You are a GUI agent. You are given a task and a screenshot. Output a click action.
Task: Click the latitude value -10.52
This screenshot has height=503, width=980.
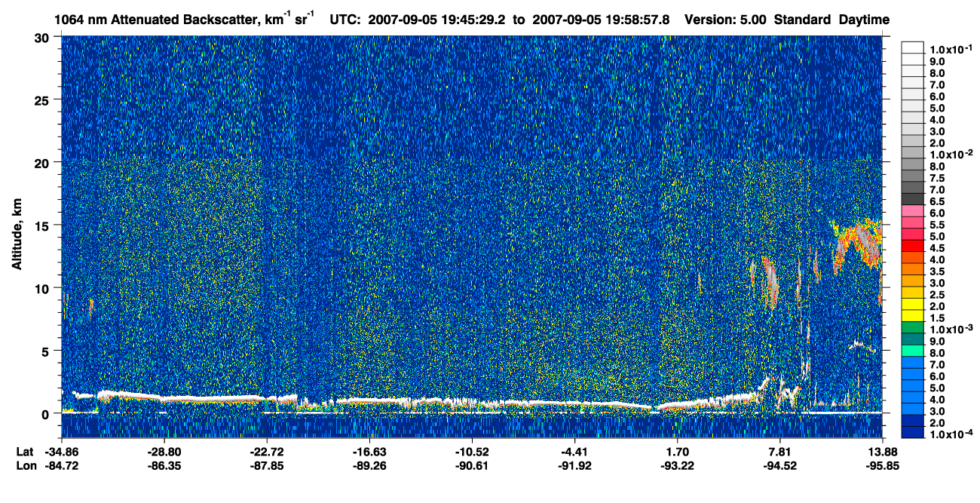472,452
